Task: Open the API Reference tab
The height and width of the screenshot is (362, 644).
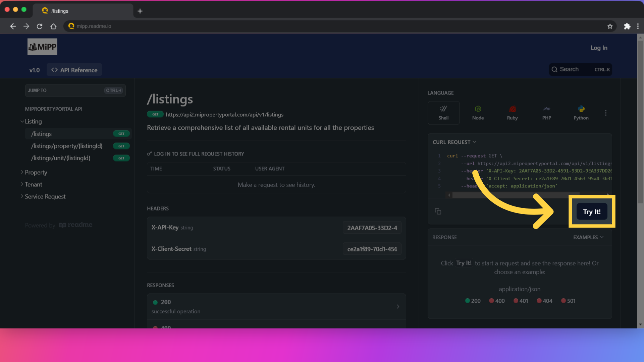Action: [74, 70]
